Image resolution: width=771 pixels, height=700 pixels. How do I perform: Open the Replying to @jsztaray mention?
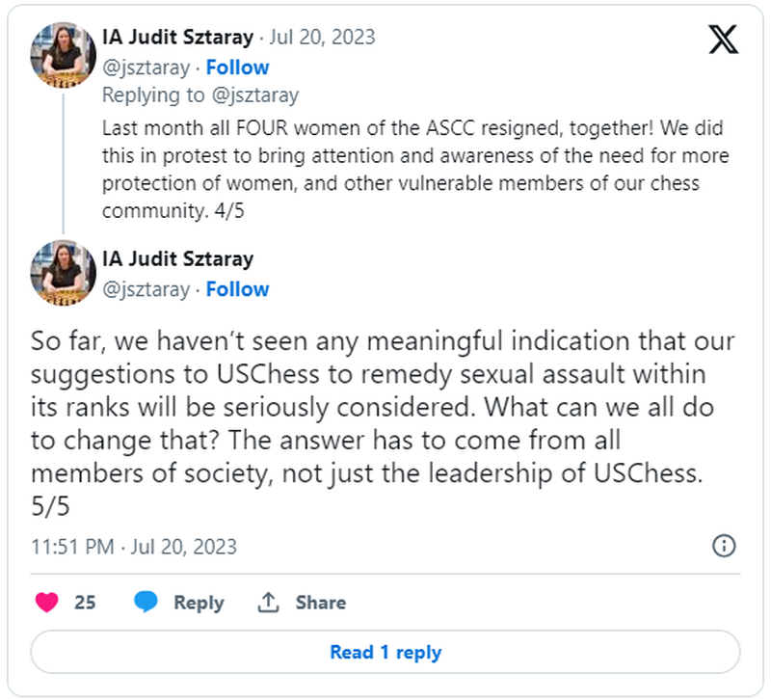tap(251, 94)
